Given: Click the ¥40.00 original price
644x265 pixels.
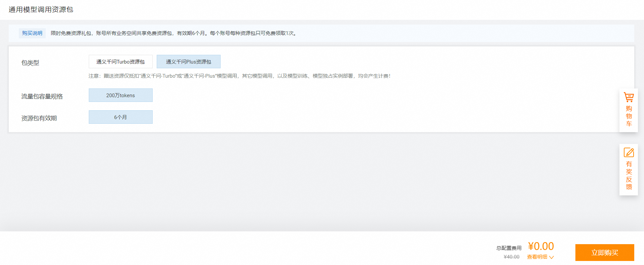Looking at the screenshot, I should [x=512, y=257].
